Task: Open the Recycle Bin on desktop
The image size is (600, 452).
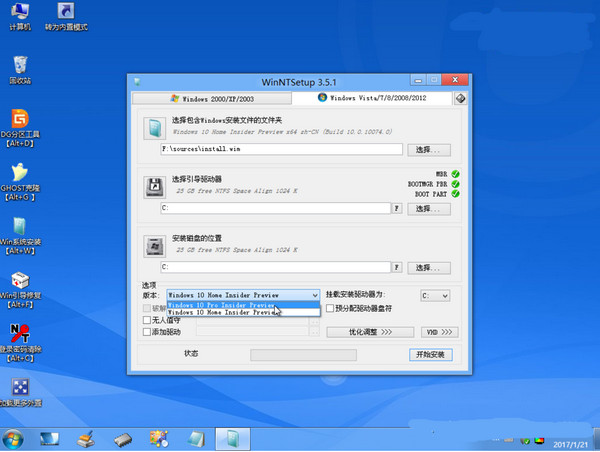Action: [19, 64]
